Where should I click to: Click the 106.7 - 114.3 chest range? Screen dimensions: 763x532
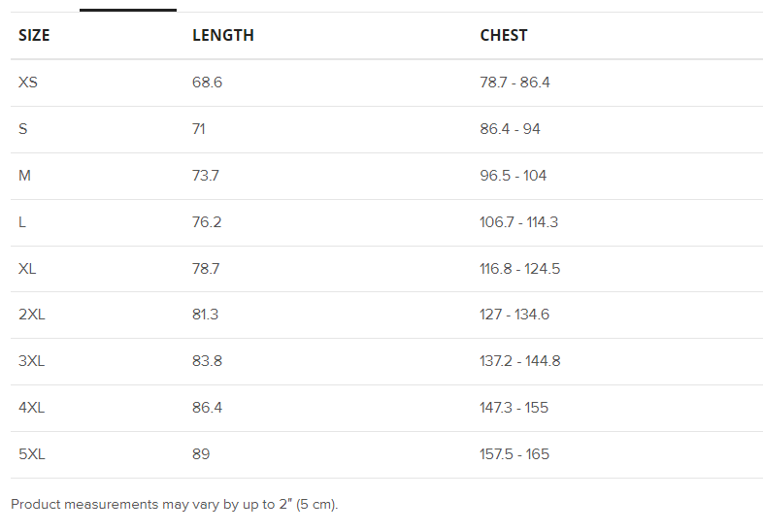click(x=518, y=222)
